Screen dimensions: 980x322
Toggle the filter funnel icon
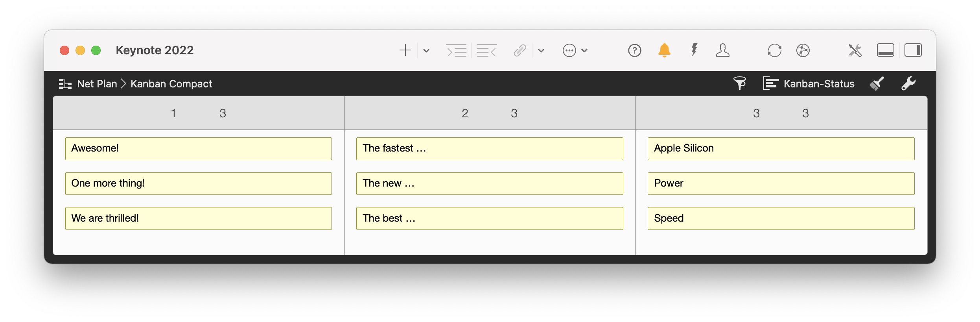pyautogui.click(x=739, y=83)
